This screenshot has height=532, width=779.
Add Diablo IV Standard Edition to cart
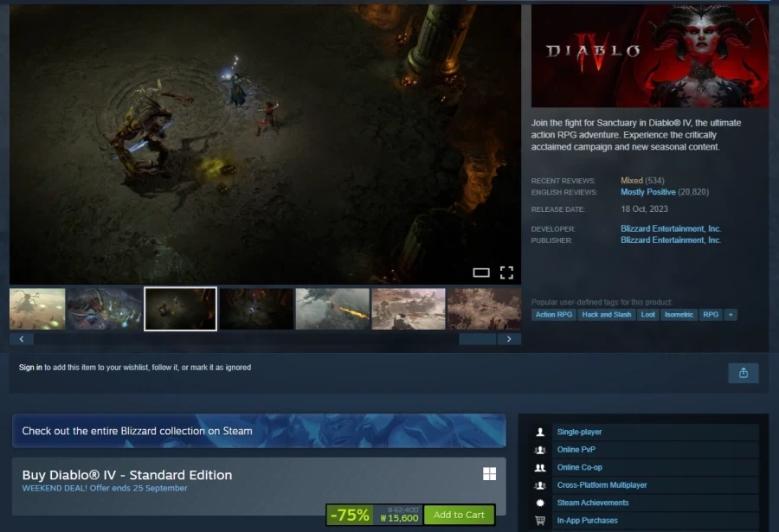click(x=459, y=515)
